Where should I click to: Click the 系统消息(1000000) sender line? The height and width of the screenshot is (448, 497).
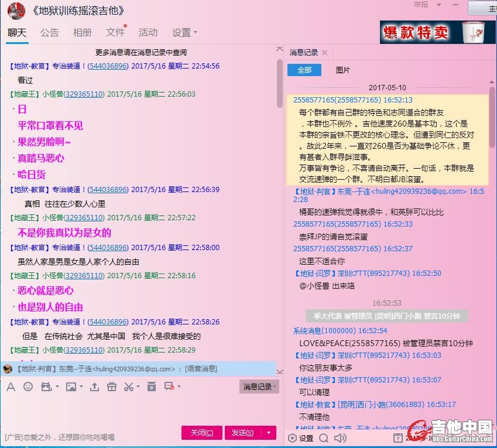pyautogui.click(x=340, y=331)
